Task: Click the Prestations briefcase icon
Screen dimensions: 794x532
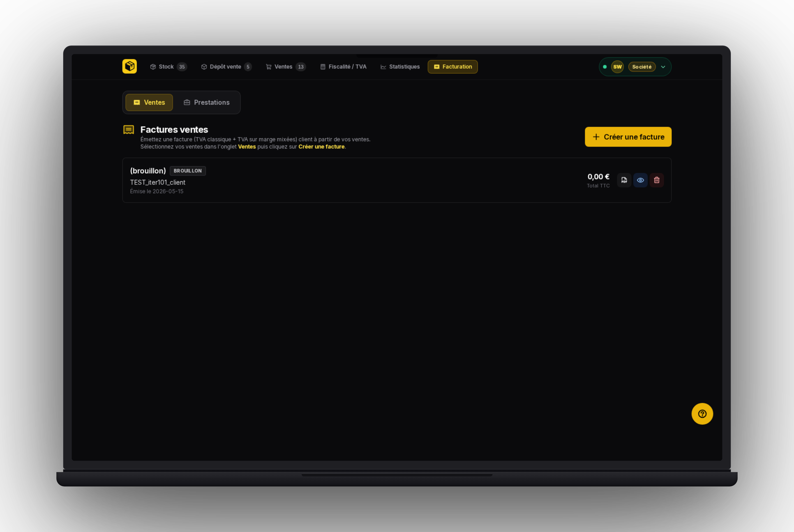Action: tap(187, 103)
